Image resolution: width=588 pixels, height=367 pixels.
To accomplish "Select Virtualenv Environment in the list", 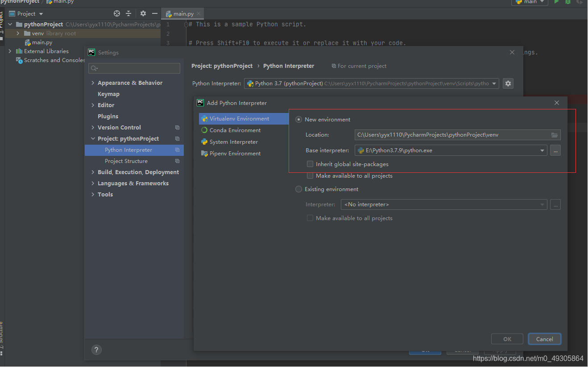I will click(244, 119).
